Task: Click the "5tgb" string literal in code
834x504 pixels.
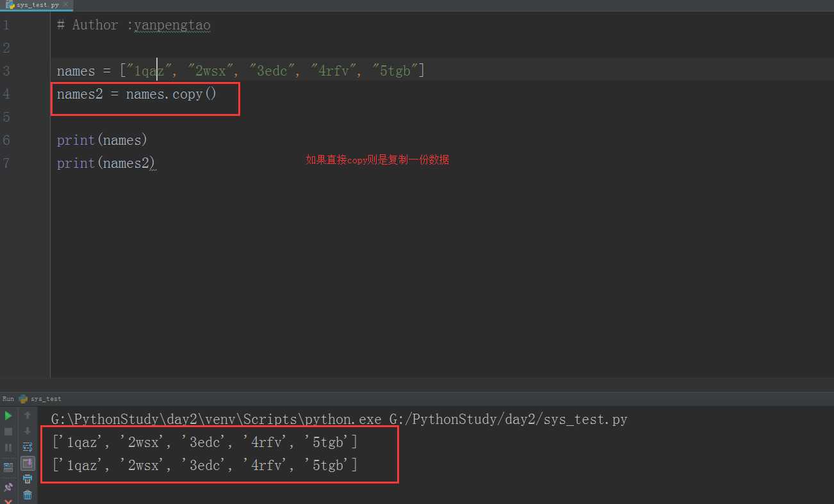Action: click(395, 71)
